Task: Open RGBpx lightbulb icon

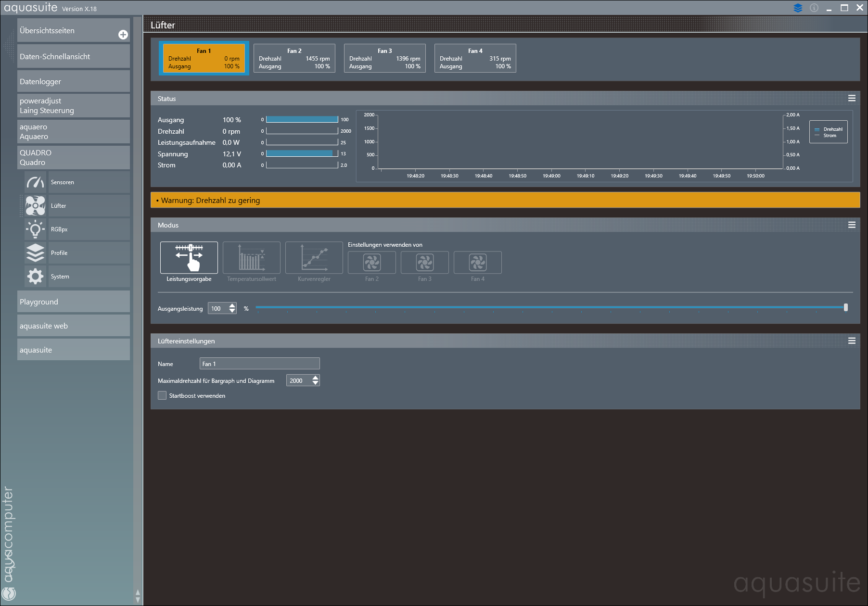Action: click(x=36, y=229)
